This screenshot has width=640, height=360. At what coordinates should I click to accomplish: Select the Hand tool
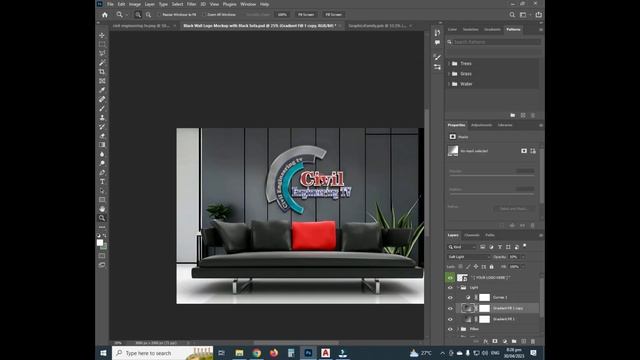tap(102, 209)
